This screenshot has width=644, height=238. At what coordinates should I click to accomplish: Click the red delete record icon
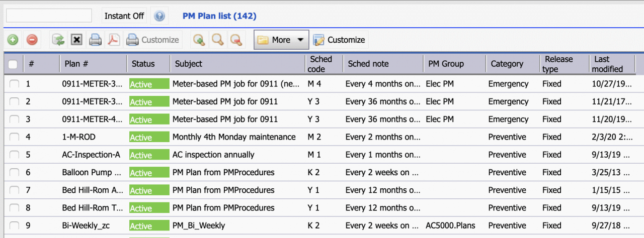pyautogui.click(x=32, y=40)
